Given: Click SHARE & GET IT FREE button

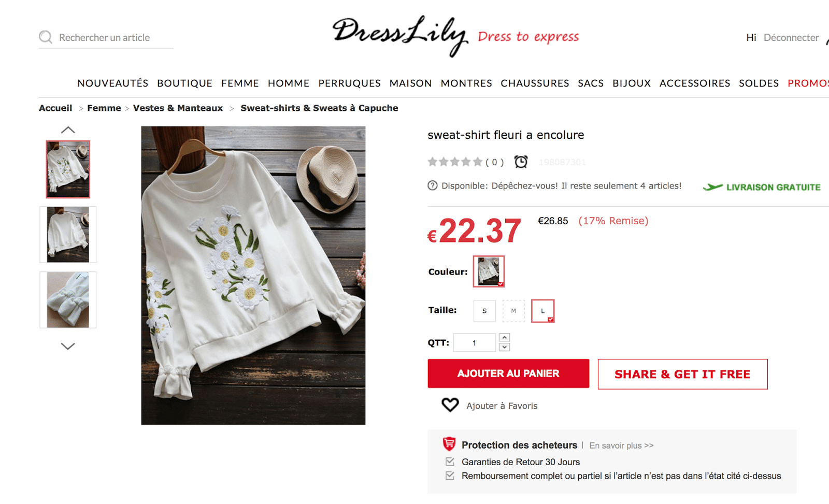Looking at the screenshot, I should [682, 374].
